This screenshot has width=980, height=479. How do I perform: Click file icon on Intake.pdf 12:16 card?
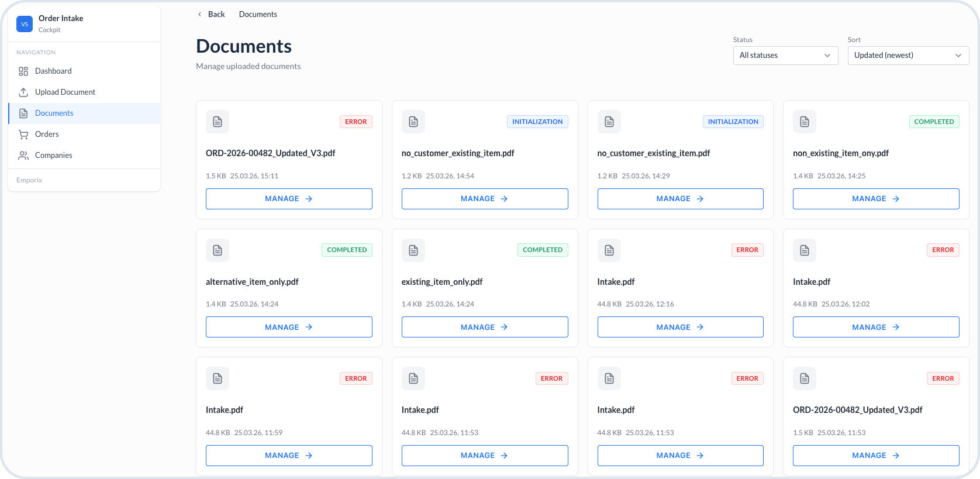[609, 250]
